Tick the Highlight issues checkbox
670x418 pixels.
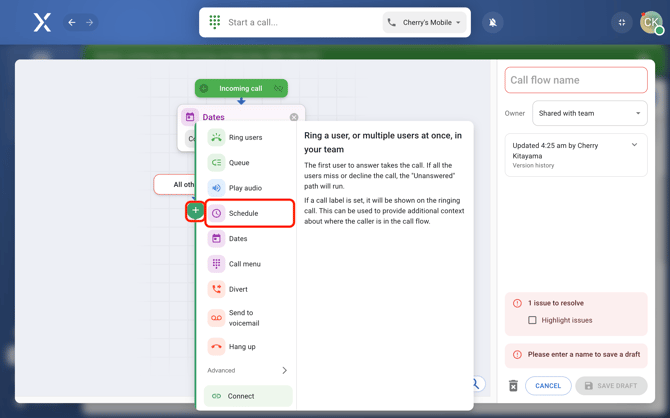532,320
